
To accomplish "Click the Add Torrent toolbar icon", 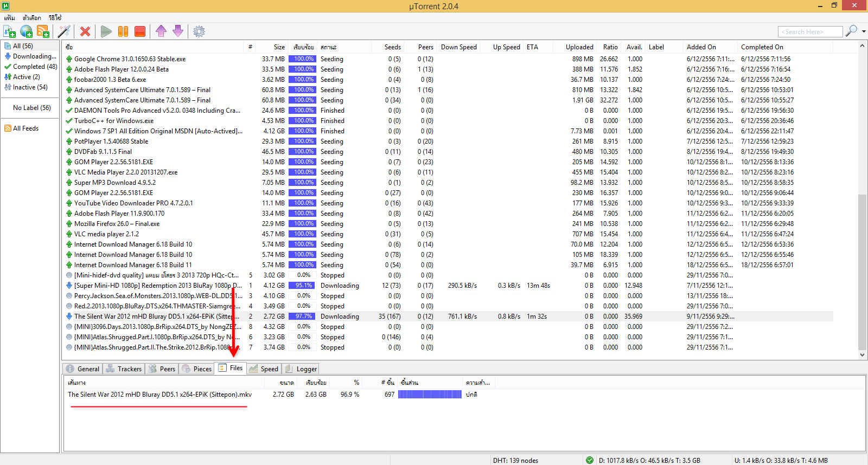I will (9, 31).
